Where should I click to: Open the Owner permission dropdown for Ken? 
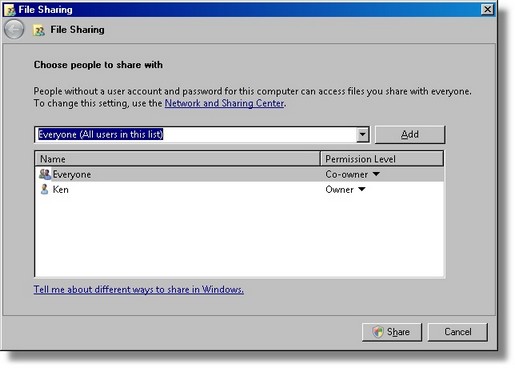pyautogui.click(x=362, y=189)
